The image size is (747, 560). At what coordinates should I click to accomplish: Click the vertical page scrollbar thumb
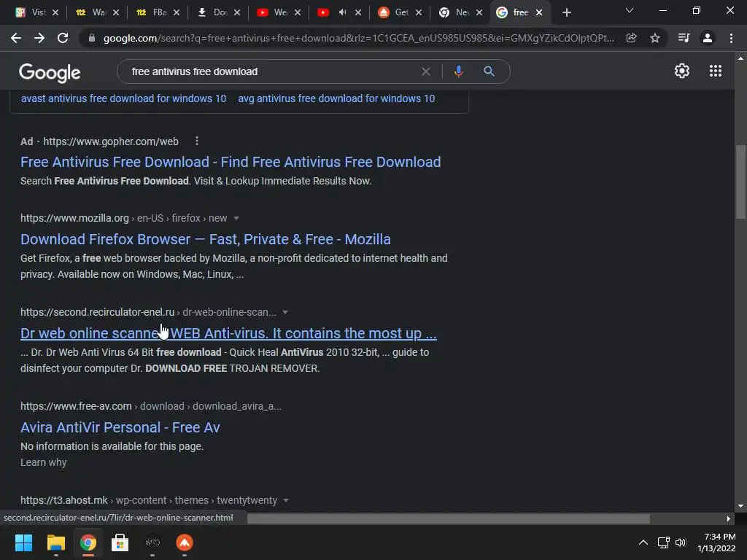[x=740, y=181]
